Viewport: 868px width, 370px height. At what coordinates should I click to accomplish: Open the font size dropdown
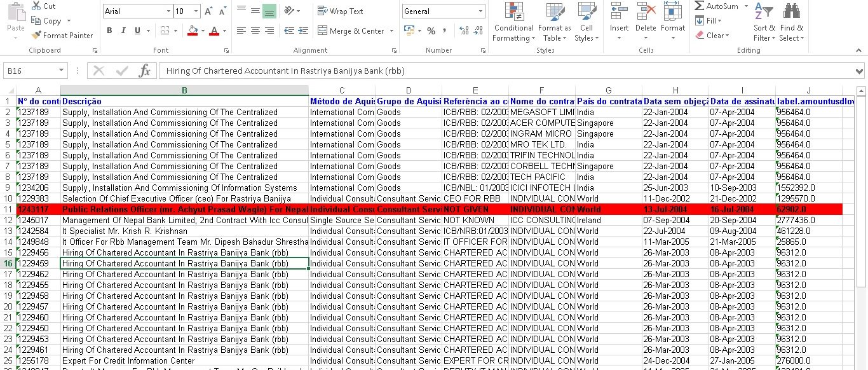[x=196, y=11]
